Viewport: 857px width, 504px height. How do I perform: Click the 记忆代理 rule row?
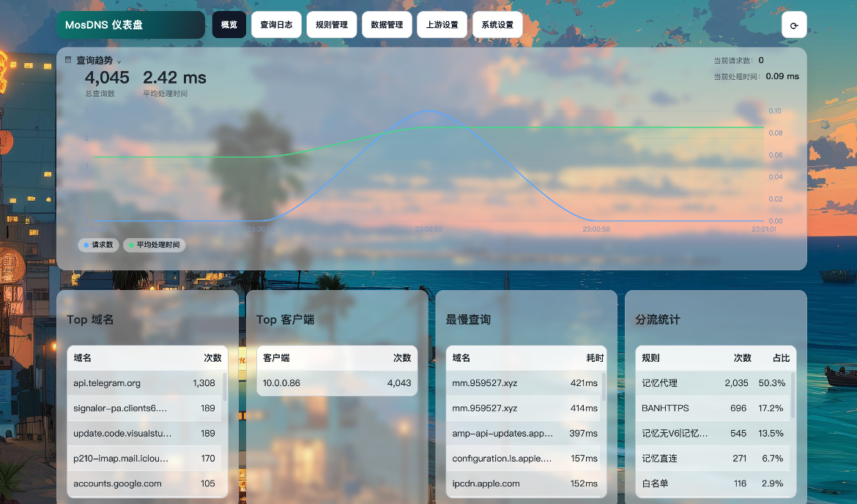tap(713, 383)
